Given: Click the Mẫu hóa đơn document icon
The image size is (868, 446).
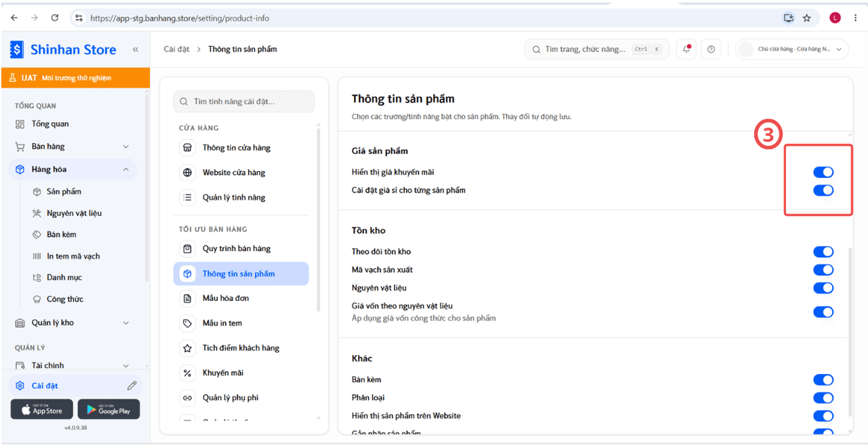Looking at the screenshot, I should pyautogui.click(x=187, y=298).
